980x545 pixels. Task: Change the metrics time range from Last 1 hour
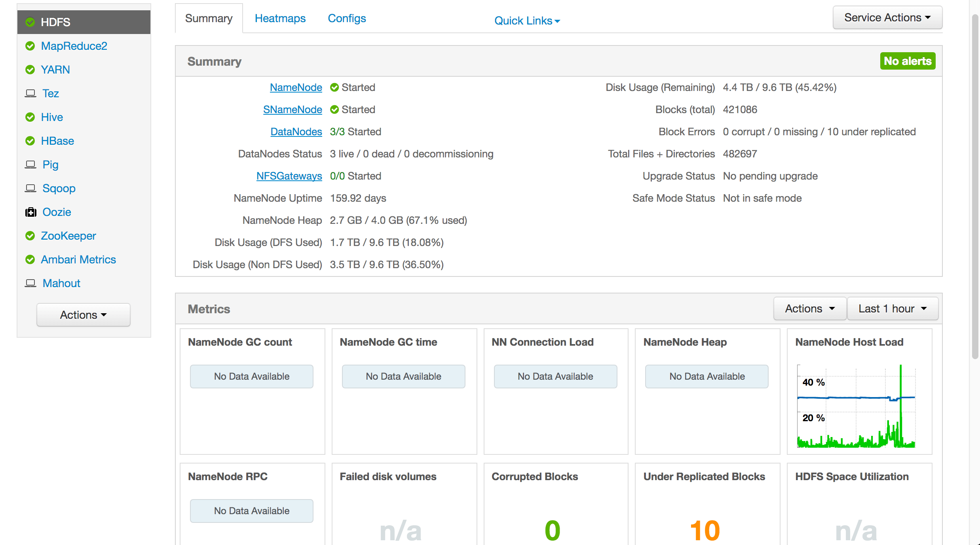pos(893,308)
